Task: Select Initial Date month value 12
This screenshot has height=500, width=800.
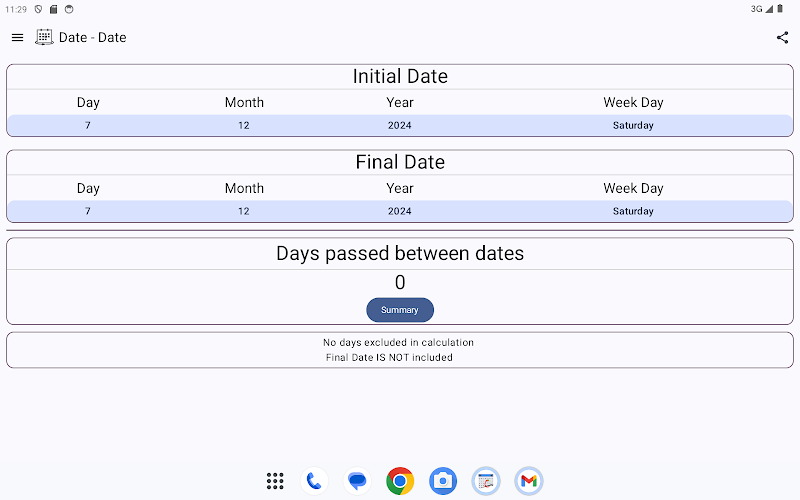Action: point(244,125)
